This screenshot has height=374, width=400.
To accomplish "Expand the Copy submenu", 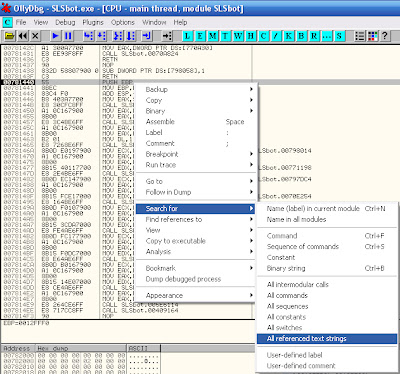I will coord(195,100).
